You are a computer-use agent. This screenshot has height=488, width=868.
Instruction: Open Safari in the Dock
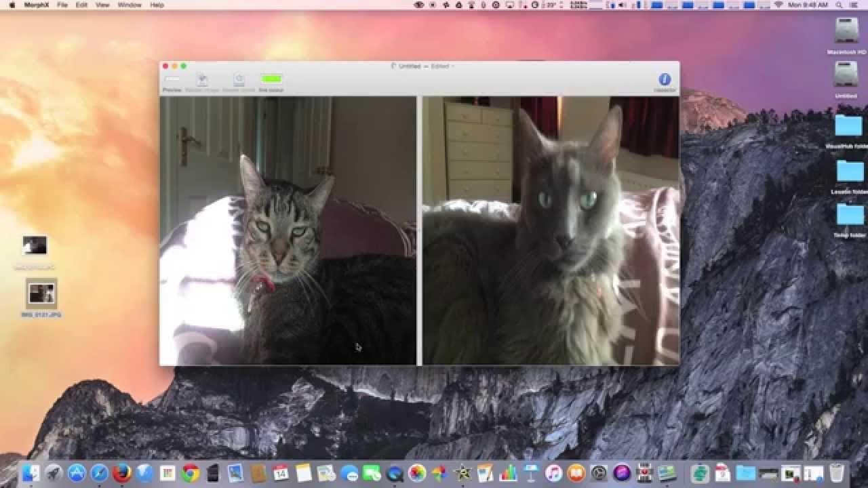[x=99, y=472]
